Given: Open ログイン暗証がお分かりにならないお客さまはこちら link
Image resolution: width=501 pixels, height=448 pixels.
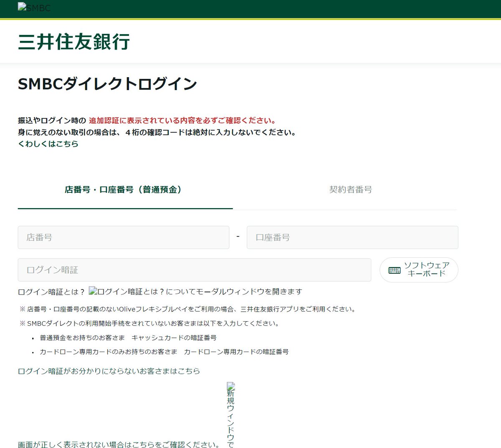Looking at the screenshot, I should coord(109,371).
